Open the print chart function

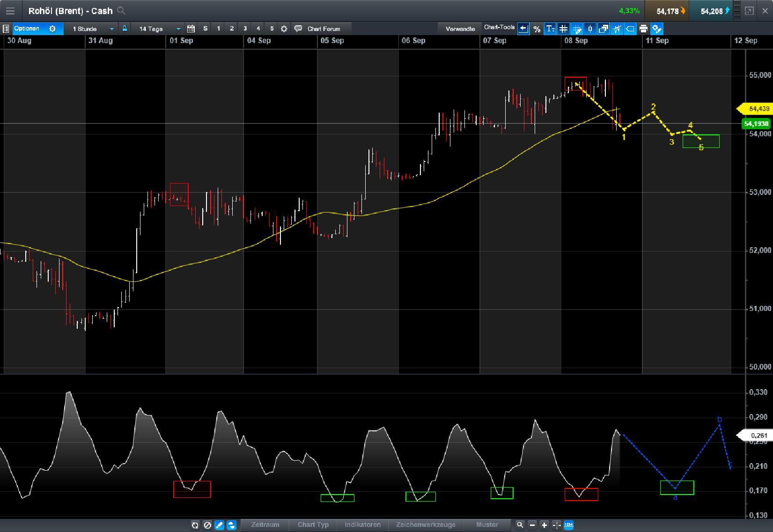click(643, 29)
